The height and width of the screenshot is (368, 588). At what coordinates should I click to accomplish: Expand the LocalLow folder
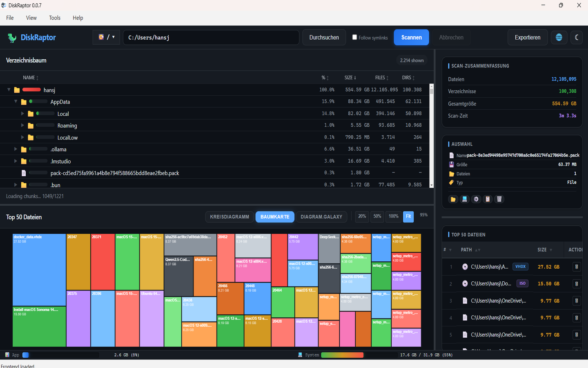click(x=22, y=137)
